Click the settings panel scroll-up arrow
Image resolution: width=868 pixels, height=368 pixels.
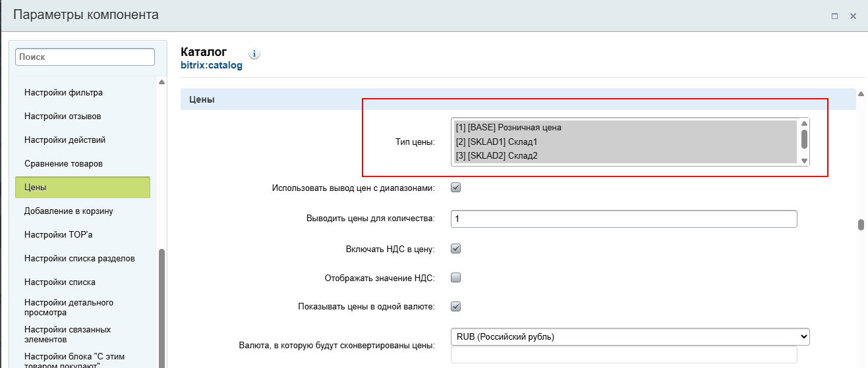pyautogui.click(x=861, y=94)
